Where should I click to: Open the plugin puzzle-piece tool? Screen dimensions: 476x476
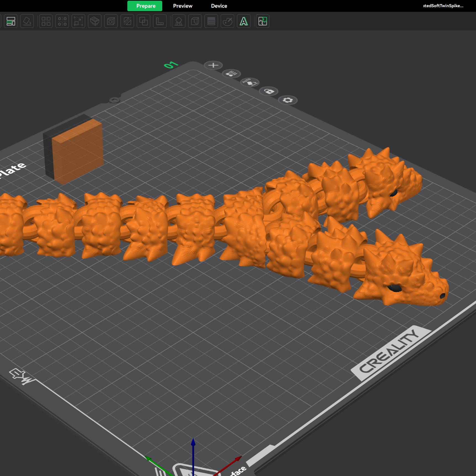point(262,22)
